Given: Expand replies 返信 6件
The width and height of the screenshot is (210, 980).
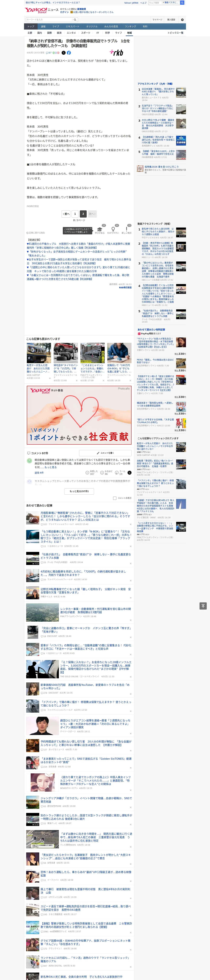Looking at the screenshot, I should pyautogui.click(x=39, y=473).
